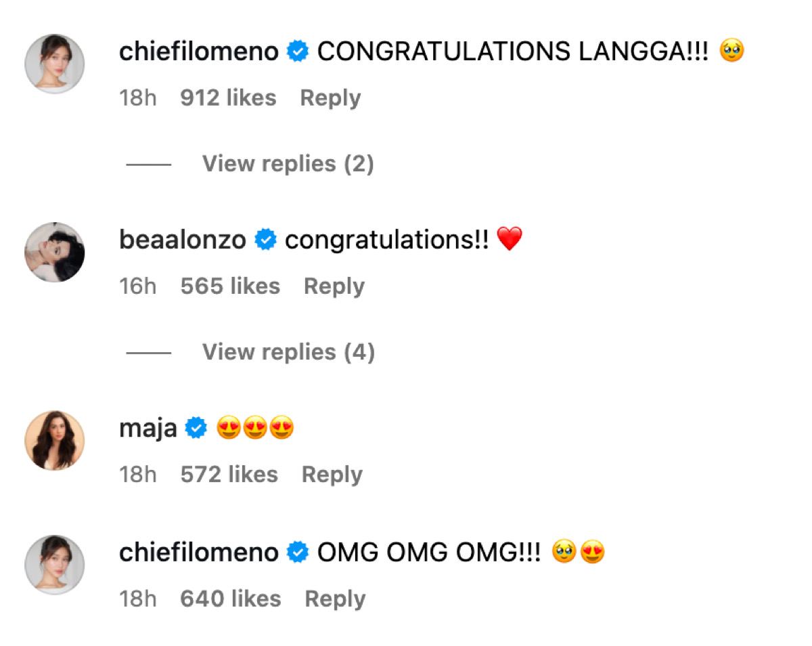Expand the 2 replies under chiefilomeno's comment
This screenshot has height=646, width=812.
click(288, 164)
